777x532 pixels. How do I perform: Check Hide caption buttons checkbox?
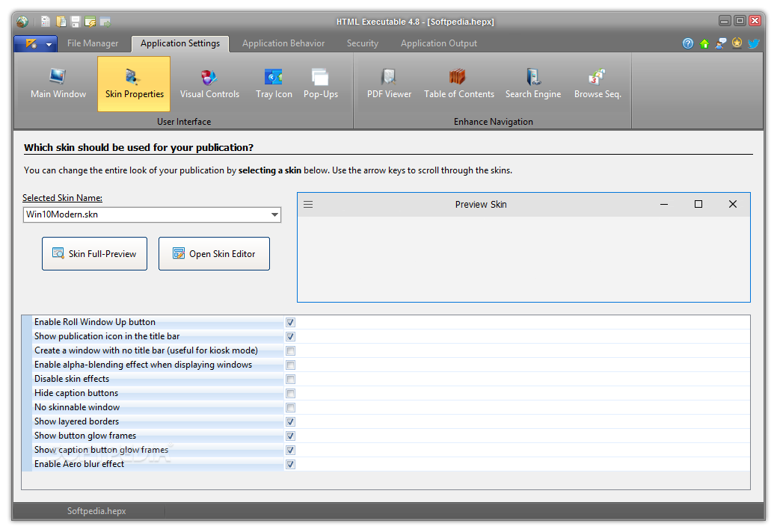coord(290,394)
